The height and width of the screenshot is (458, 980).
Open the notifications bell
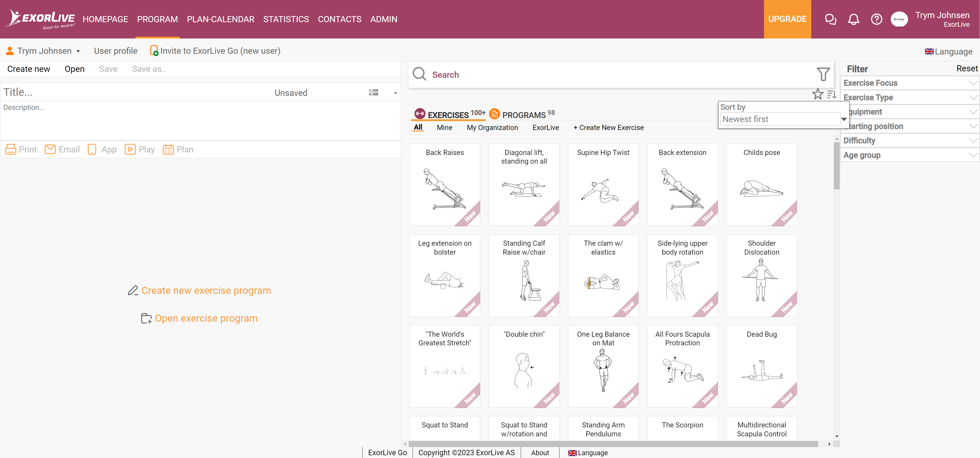[x=853, y=19]
